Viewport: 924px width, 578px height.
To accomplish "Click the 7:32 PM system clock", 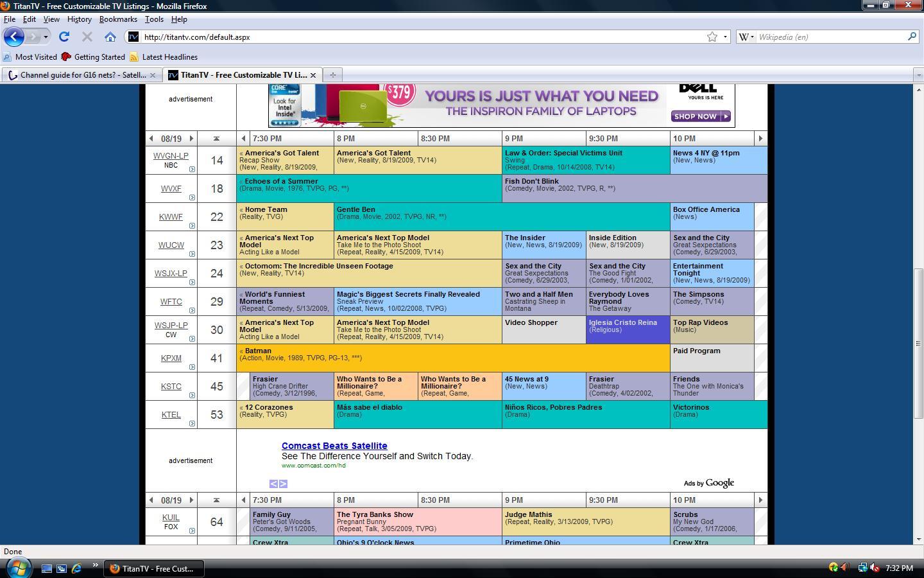I will (899, 568).
